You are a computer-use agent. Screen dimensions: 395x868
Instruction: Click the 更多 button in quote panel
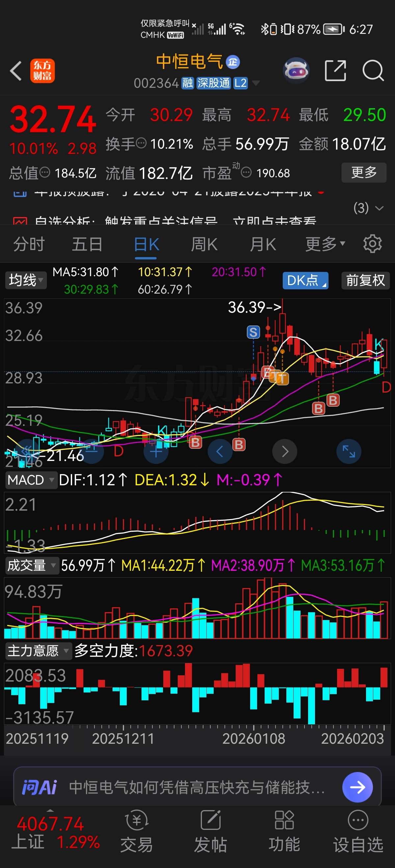[364, 173]
